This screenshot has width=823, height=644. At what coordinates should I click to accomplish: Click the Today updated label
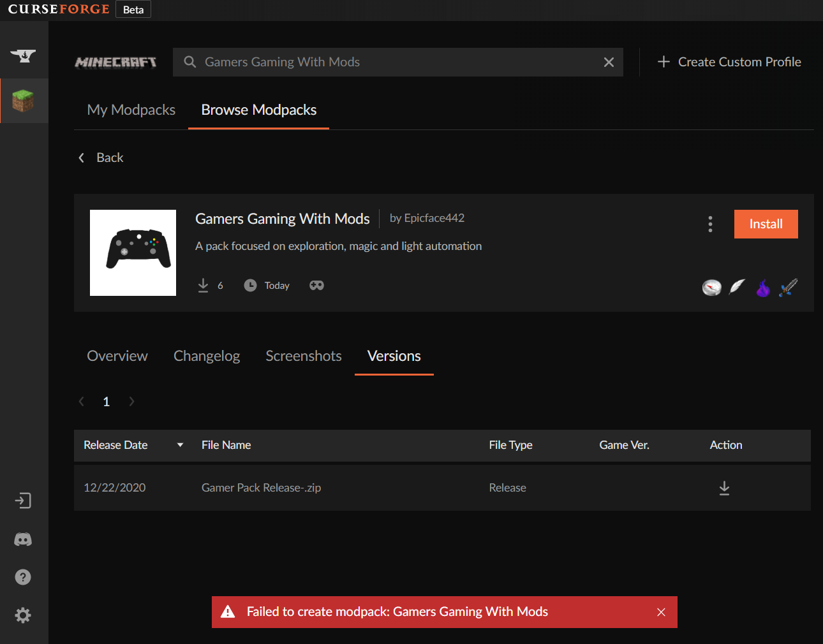(x=277, y=286)
